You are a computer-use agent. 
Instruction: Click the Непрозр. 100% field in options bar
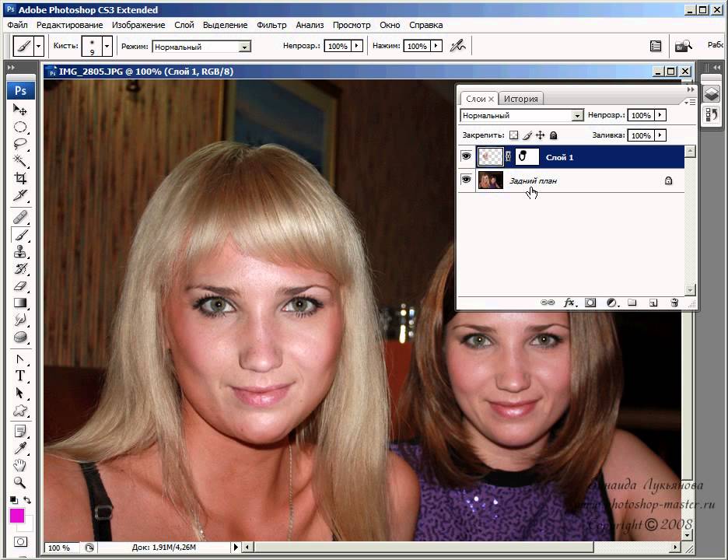[x=338, y=46]
